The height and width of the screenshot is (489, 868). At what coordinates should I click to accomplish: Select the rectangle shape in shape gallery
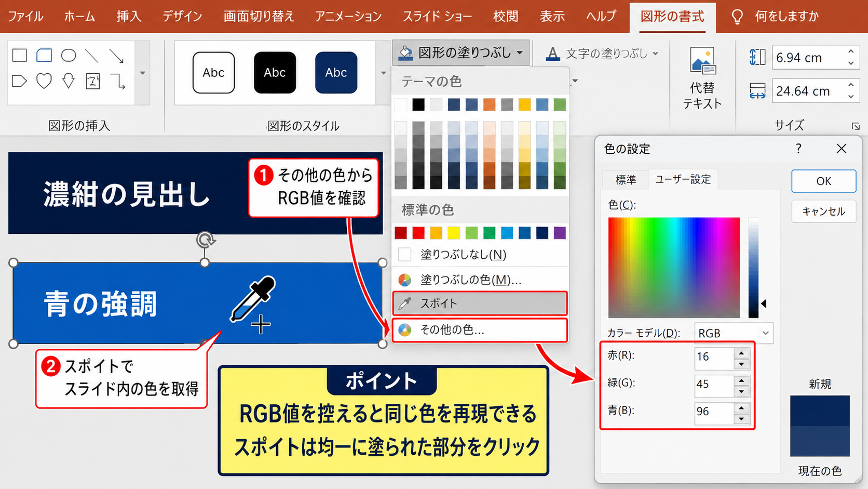[20, 55]
